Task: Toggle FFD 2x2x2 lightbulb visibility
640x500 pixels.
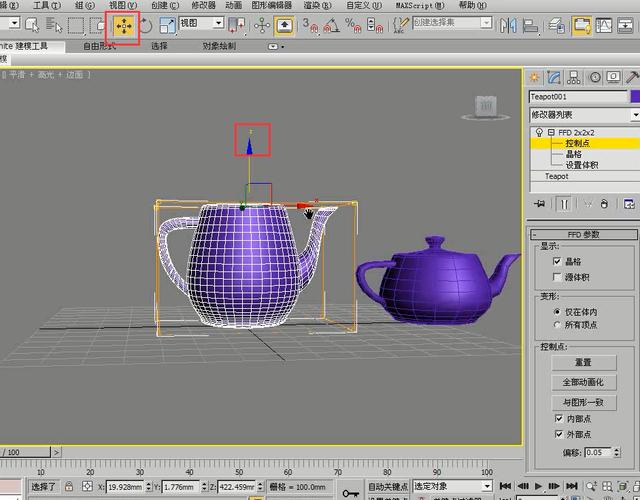Action: point(539,132)
